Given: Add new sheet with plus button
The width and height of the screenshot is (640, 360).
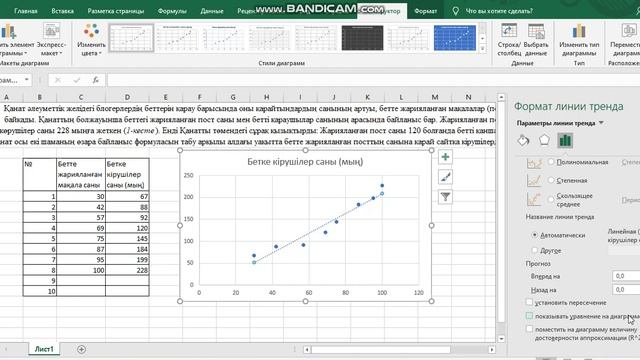Looking at the screenshot, I should pos(81,349).
